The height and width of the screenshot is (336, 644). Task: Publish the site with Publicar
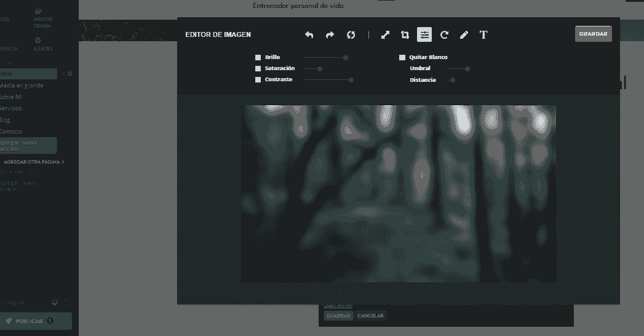pos(35,321)
